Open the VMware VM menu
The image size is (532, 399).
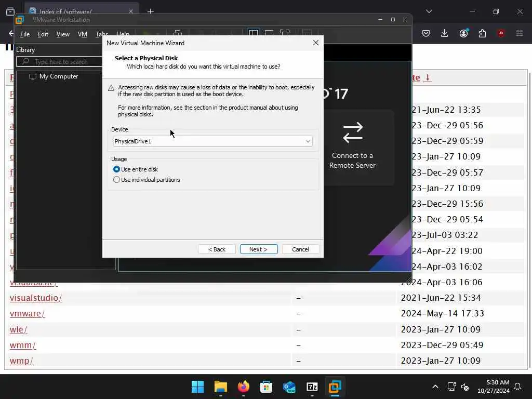tap(83, 34)
